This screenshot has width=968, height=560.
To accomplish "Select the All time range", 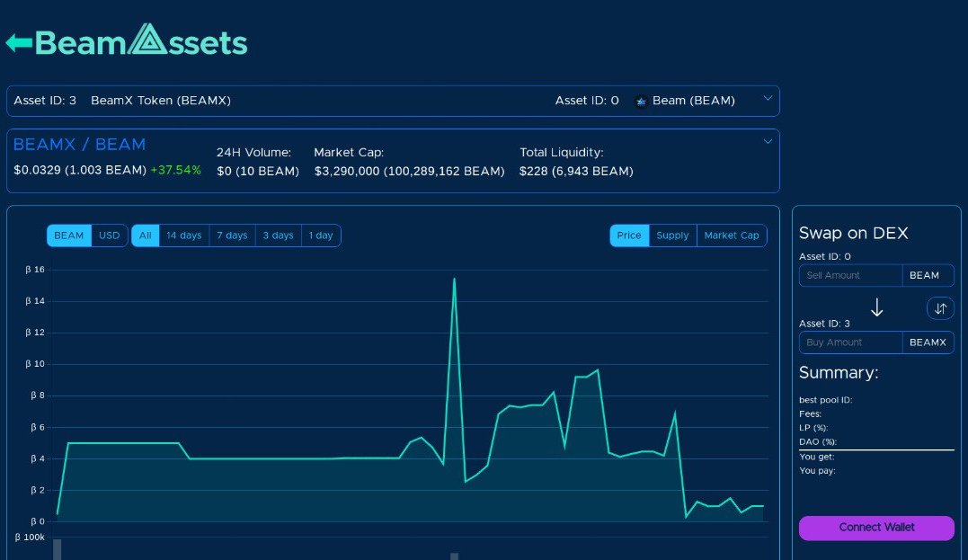I will click(145, 236).
